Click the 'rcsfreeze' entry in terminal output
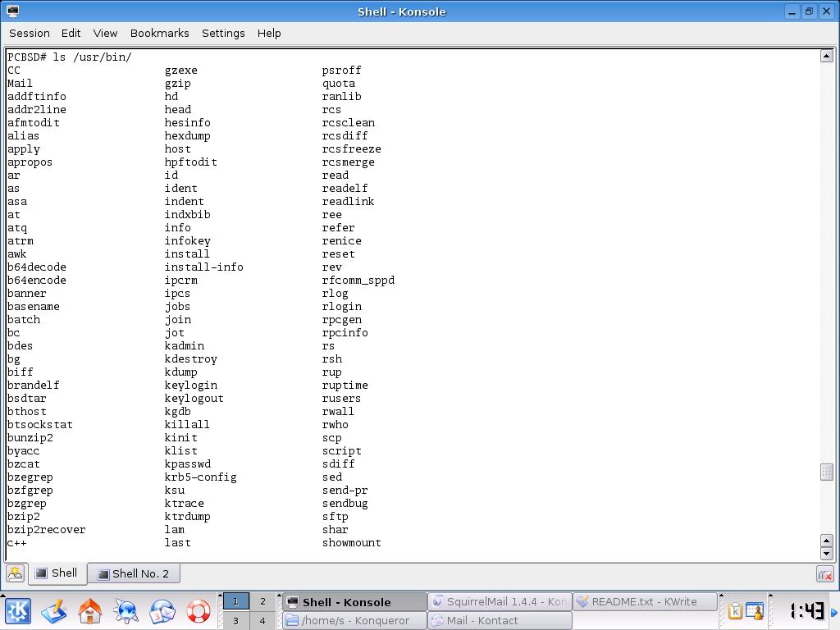The height and width of the screenshot is (630, 840). pyautogui.click(x=352, y=149)
